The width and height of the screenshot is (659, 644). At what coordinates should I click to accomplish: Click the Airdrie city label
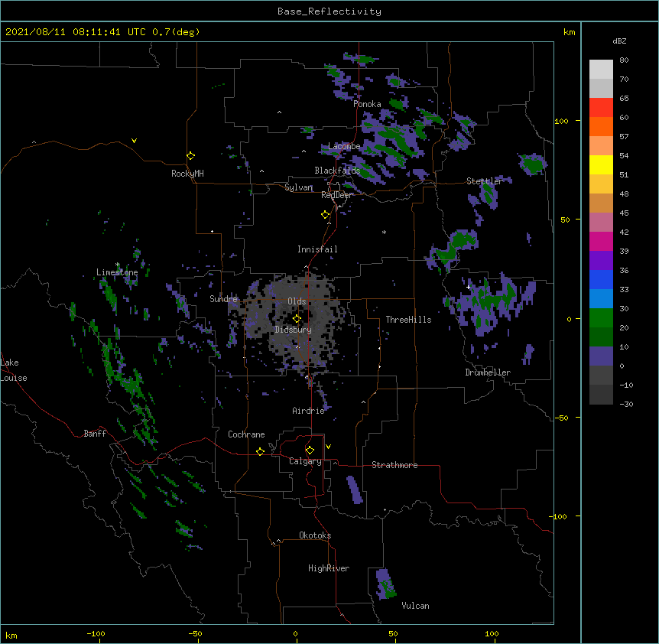pos(308,411)
